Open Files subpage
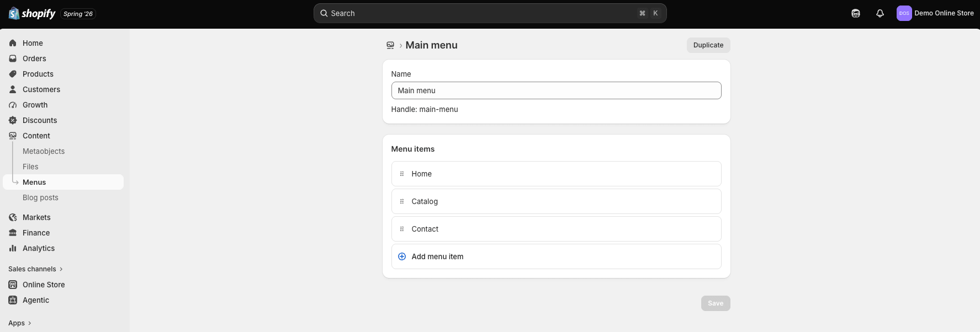 coord(30,167)
